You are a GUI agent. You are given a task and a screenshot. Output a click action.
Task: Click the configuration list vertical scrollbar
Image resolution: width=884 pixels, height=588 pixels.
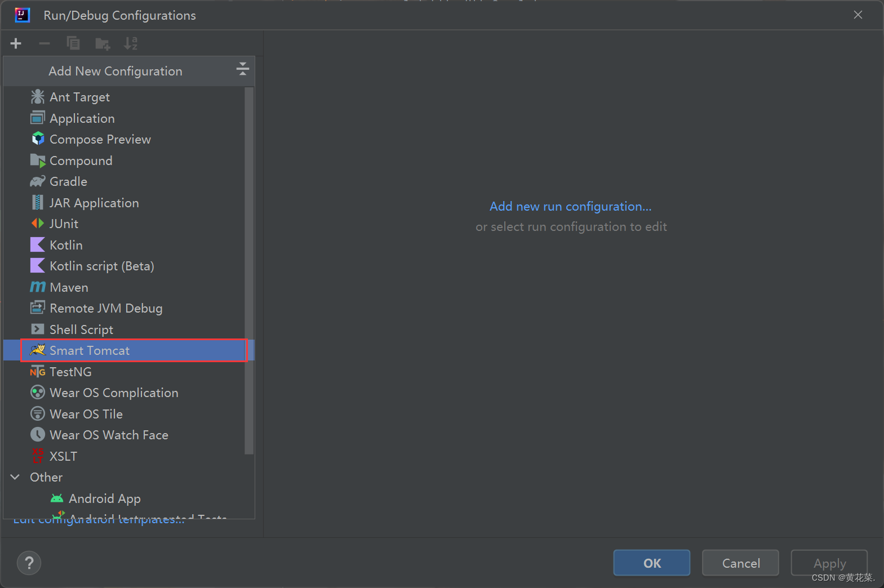(x=249, y=270)
